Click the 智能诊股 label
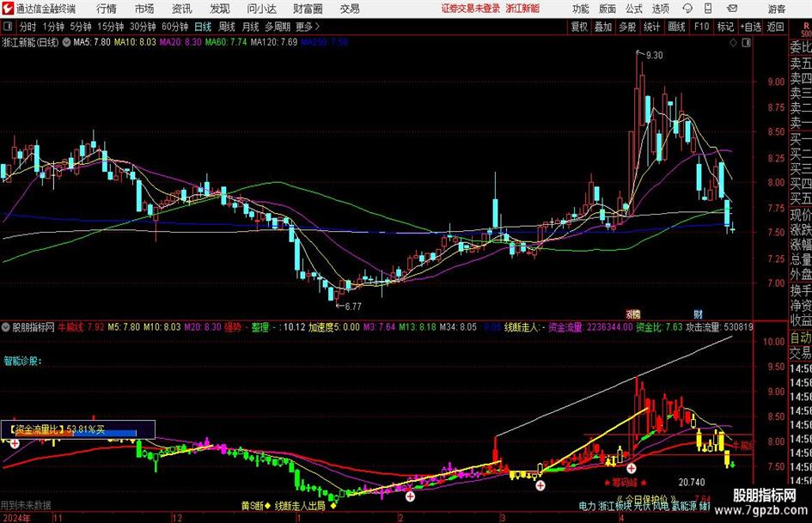Screen dimensions: 812x523 [23, 361]
